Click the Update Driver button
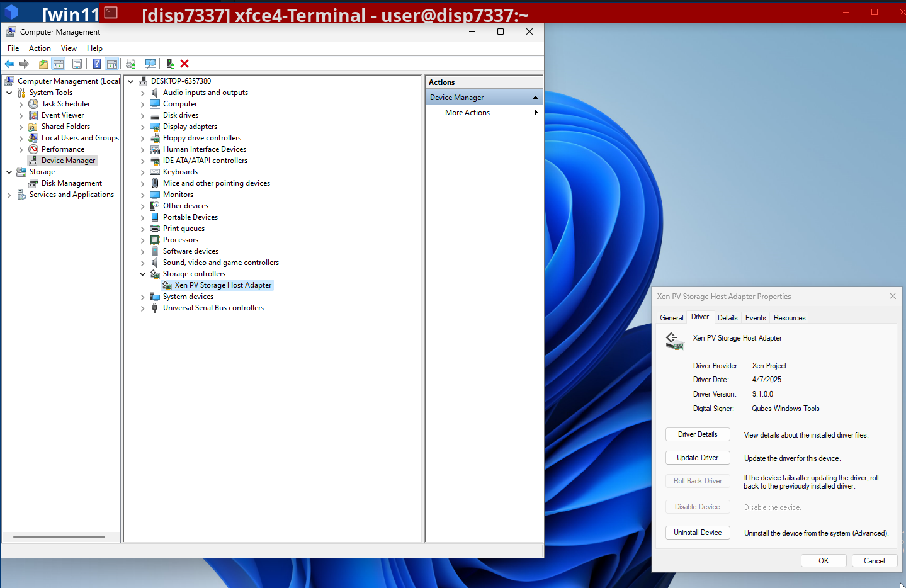 point(698,458)
